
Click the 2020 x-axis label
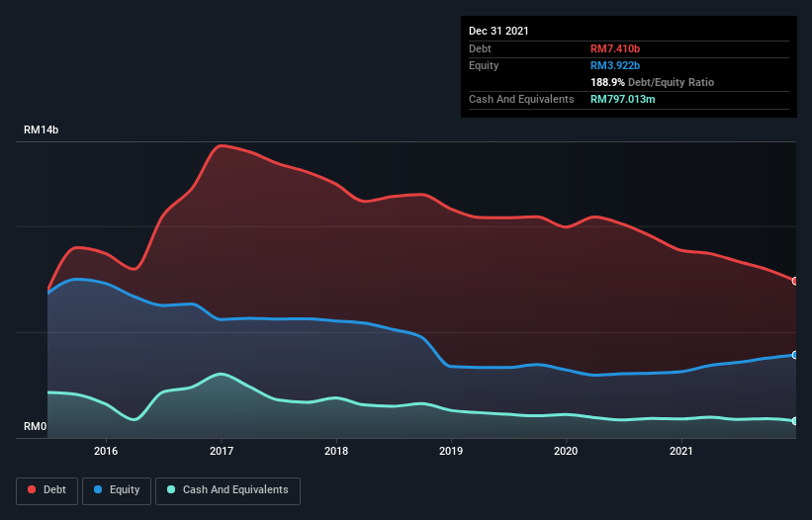pos(566,451)
